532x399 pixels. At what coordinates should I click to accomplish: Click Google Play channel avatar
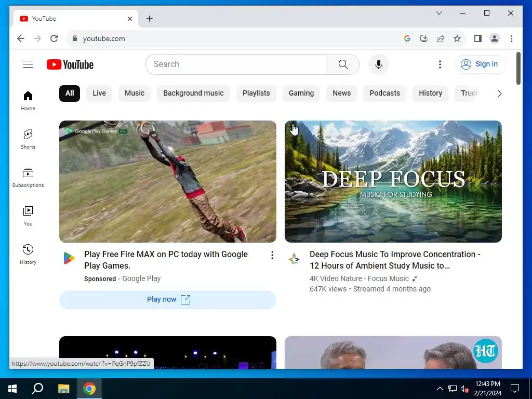(x=69, y=258)
